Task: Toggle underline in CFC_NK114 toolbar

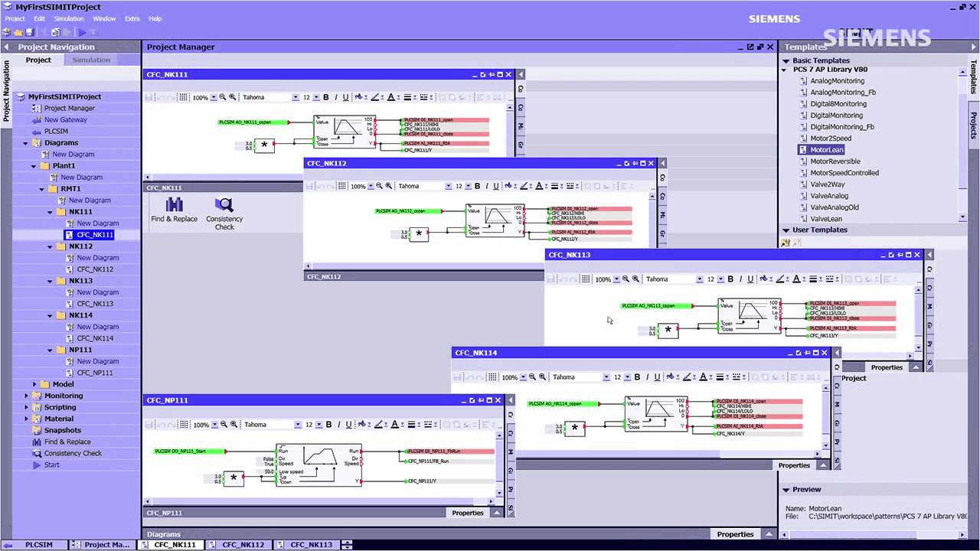Action: (657, 377)
